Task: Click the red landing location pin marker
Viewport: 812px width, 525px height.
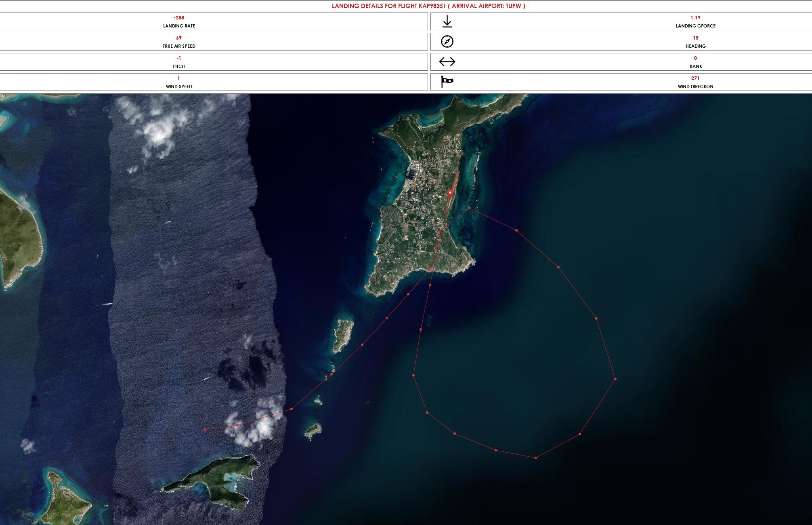Action: click(x=450, y=194)
